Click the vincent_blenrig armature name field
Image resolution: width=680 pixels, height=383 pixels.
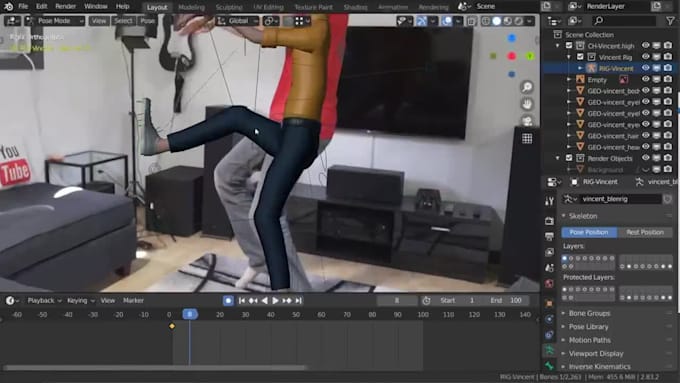click(x=621, y=199)
